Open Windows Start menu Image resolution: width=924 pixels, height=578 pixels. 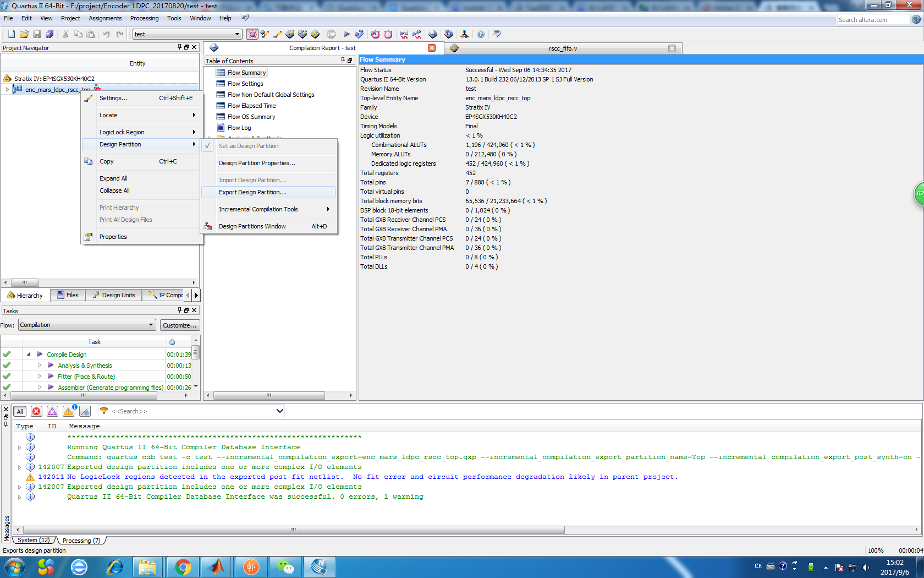click(15, 567)
